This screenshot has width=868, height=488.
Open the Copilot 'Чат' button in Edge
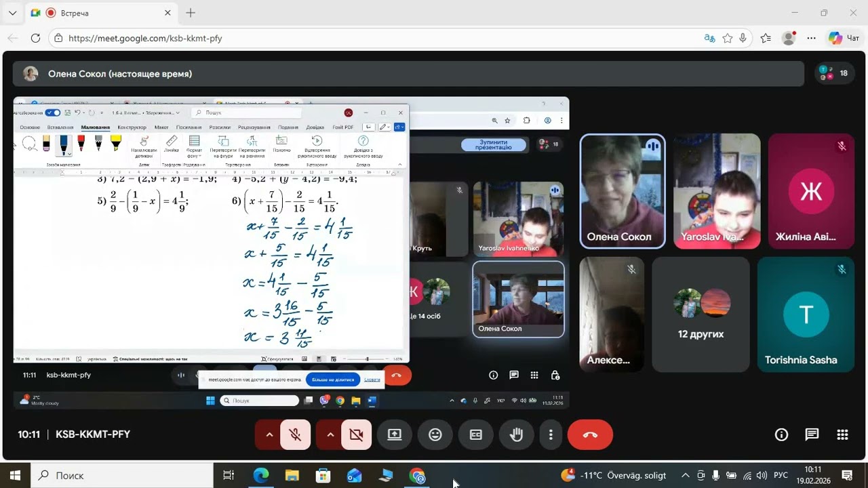click(844, 39)
